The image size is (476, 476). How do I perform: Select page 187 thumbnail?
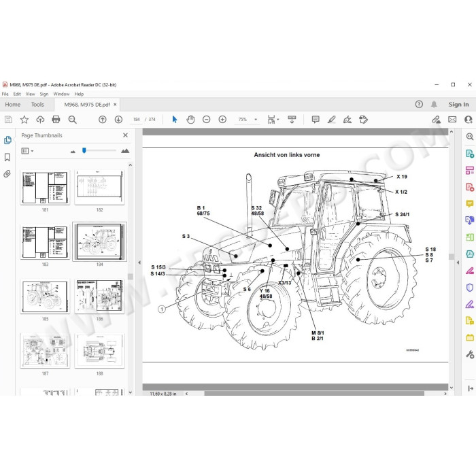coord(45,351)
